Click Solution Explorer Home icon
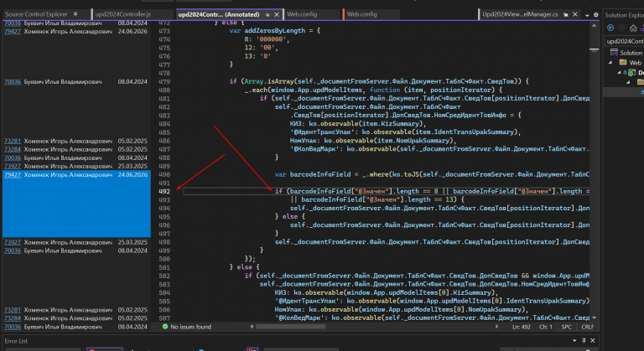 (633, 28)
